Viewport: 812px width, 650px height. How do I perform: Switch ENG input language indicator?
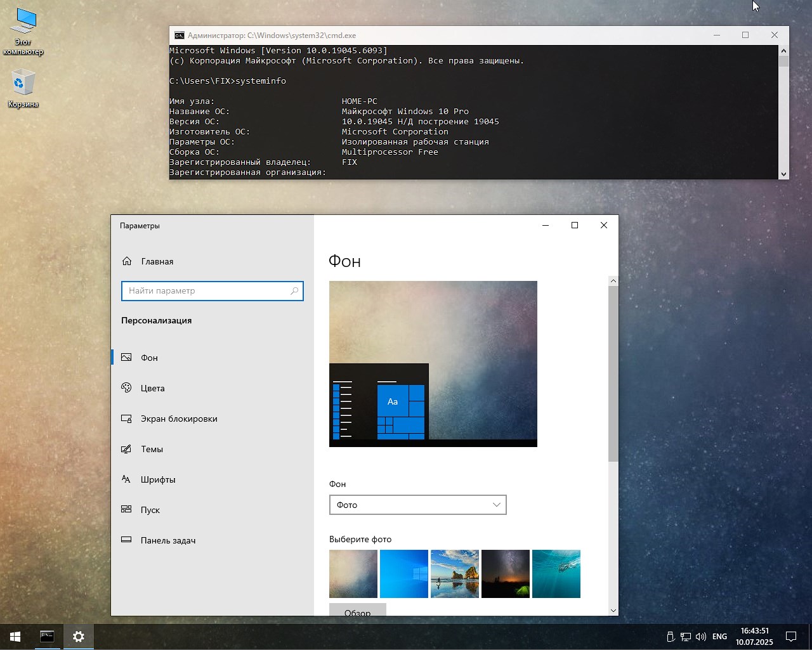coord(719,637)
